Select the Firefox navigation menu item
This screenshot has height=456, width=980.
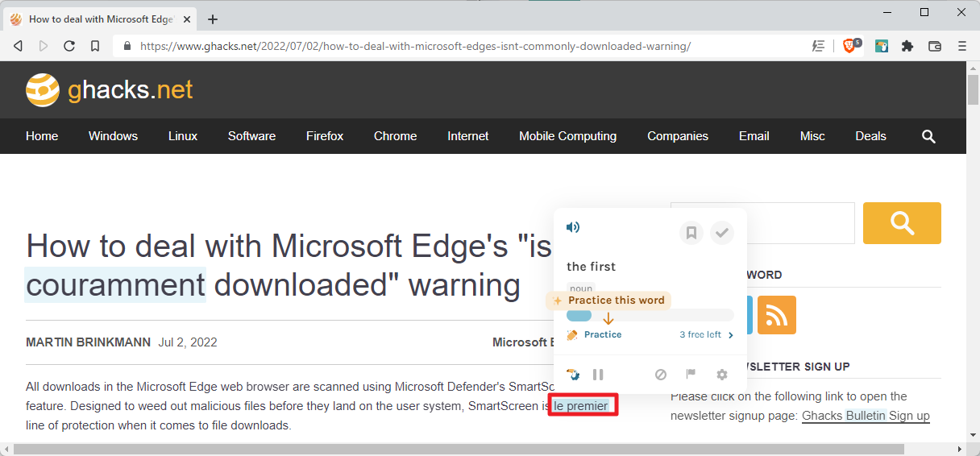click(325, 136)
